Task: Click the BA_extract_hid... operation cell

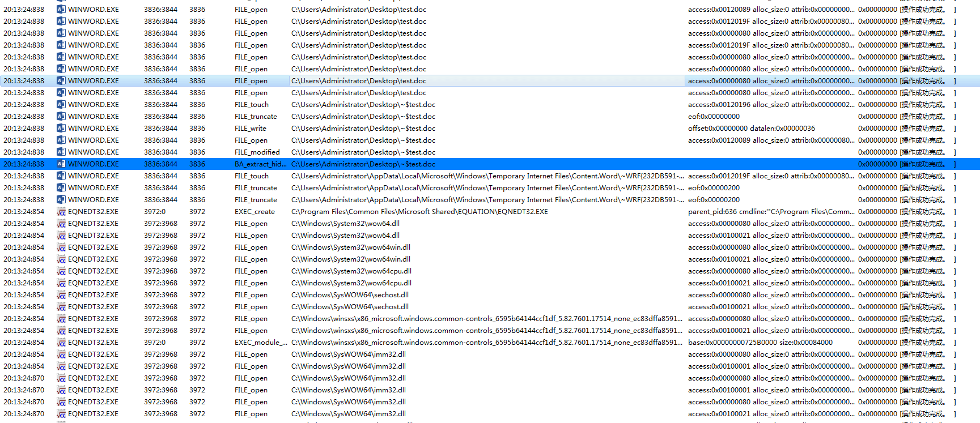Action: [261, 164]
